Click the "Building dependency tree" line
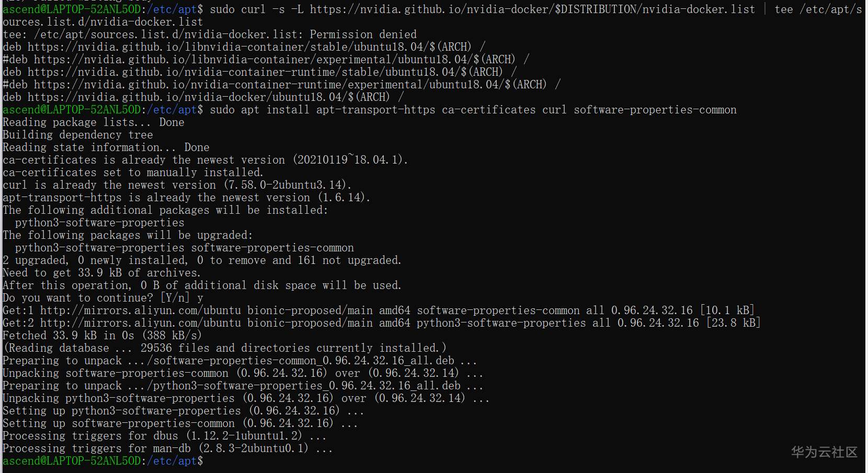The width and height of the screenshot is (868, 473). (x=77, y=135)
